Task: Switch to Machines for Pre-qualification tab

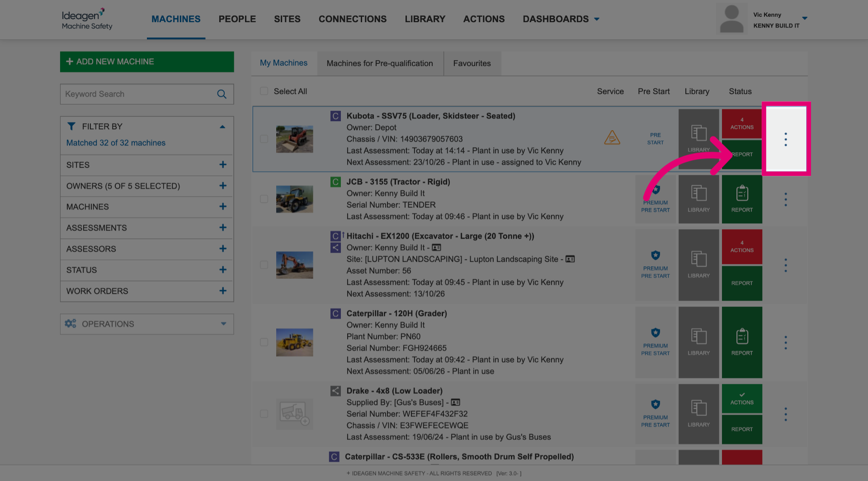Action: pos(380,63)
